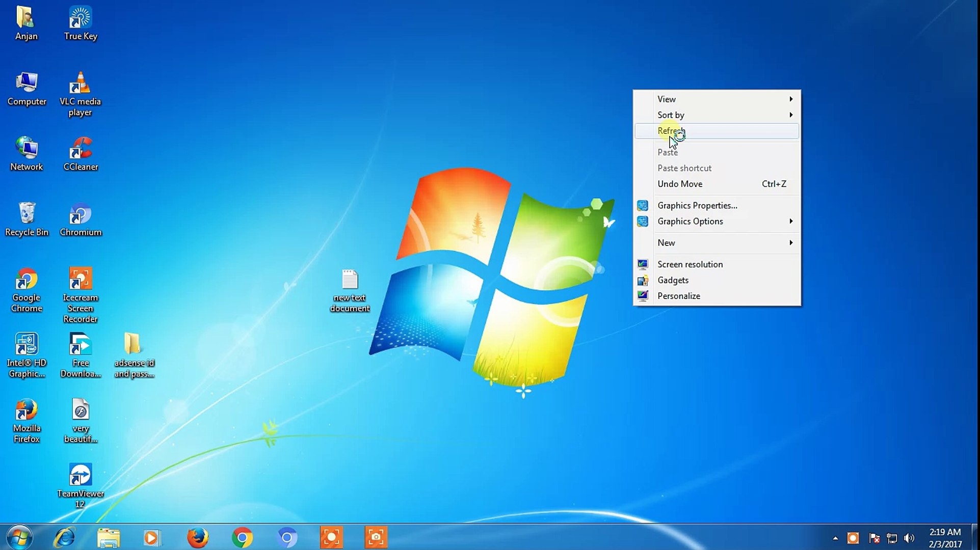
Task: Launch Chromium browser
Action: (x=80, y=214)
